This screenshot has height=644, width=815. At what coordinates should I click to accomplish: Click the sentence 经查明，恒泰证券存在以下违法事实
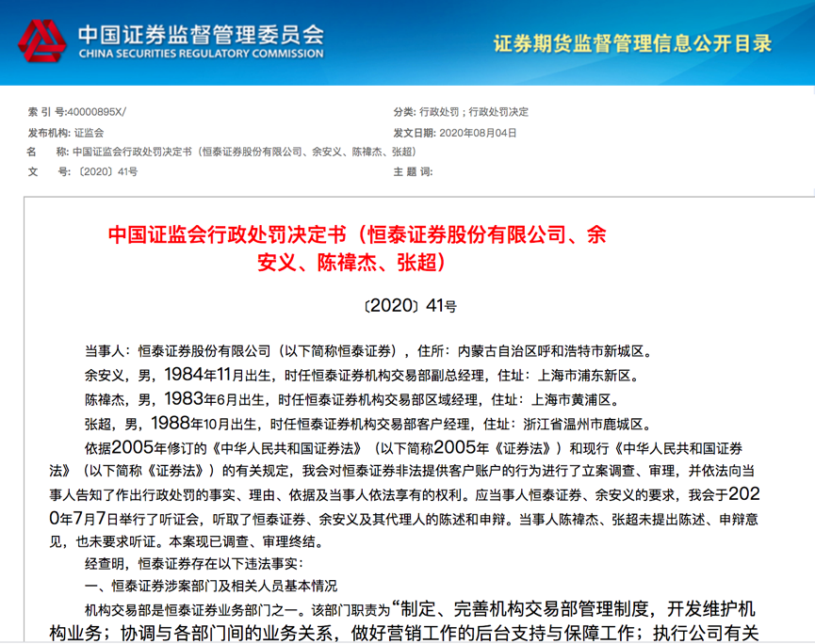click(194, 563)
